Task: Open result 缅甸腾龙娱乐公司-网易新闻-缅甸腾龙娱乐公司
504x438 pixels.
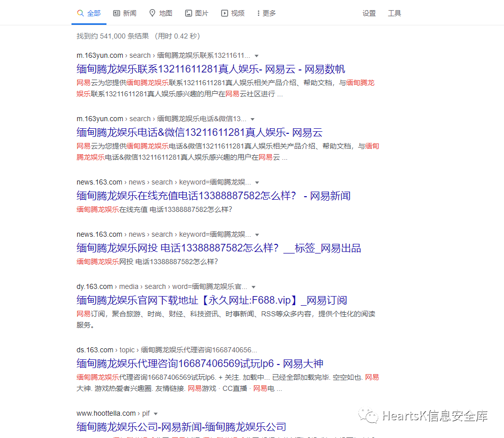Action: point(182,427)
